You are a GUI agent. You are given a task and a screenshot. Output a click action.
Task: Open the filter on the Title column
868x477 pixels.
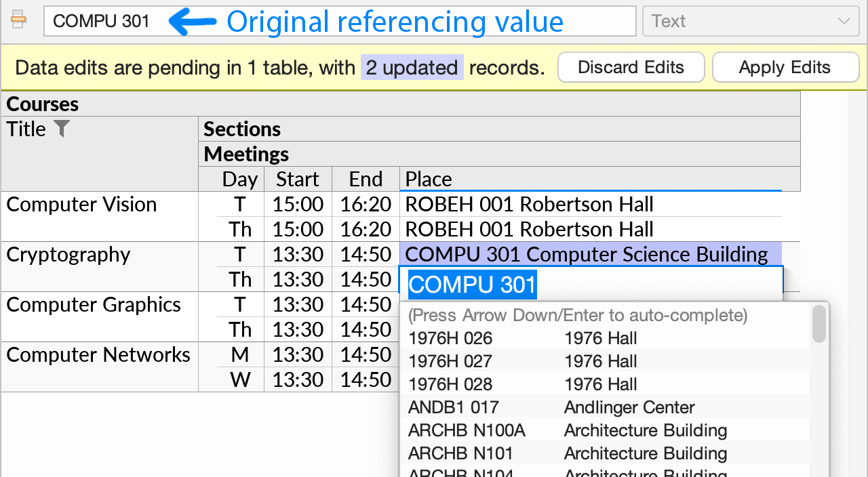(x=62, y=129)
